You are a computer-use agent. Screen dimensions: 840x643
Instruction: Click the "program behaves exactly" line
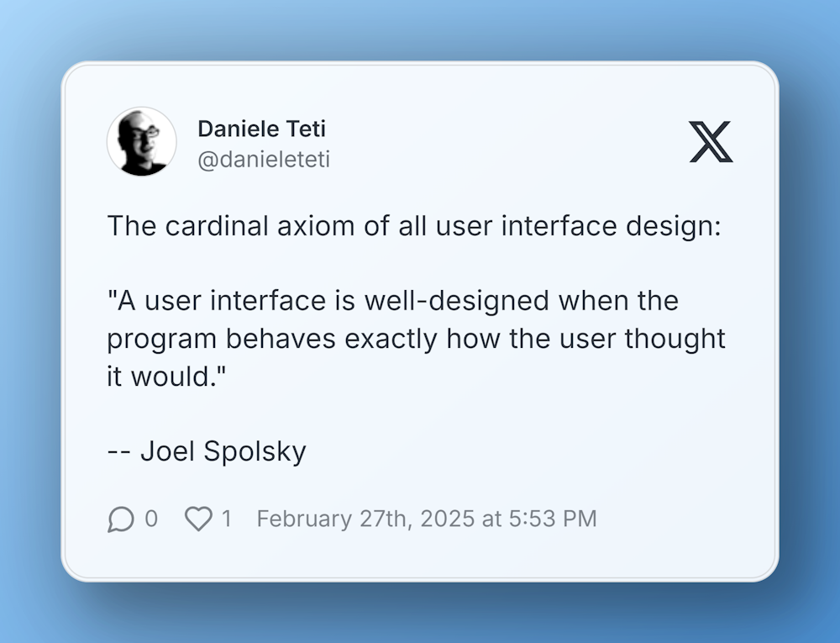(x=272, y=339)
